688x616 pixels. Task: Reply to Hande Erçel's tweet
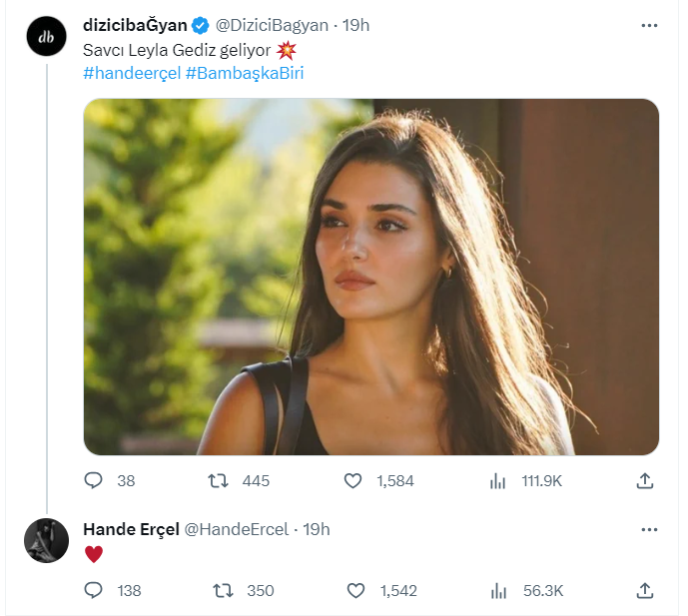94,590
